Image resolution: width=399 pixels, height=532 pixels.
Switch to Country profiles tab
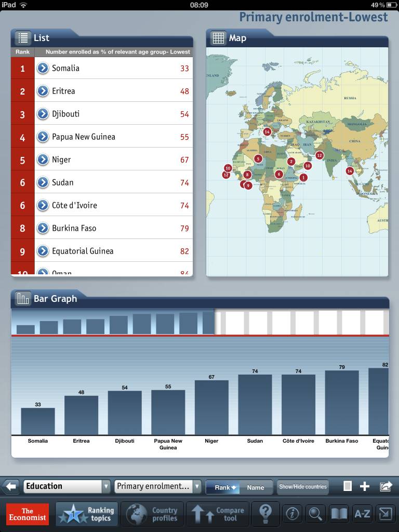tap(153, 514)
